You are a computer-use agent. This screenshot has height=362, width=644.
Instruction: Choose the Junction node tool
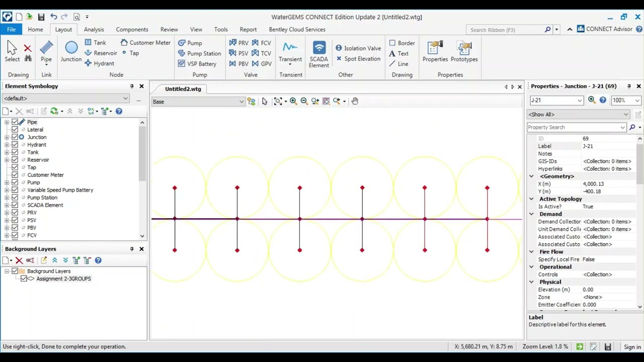click(71, 52)
